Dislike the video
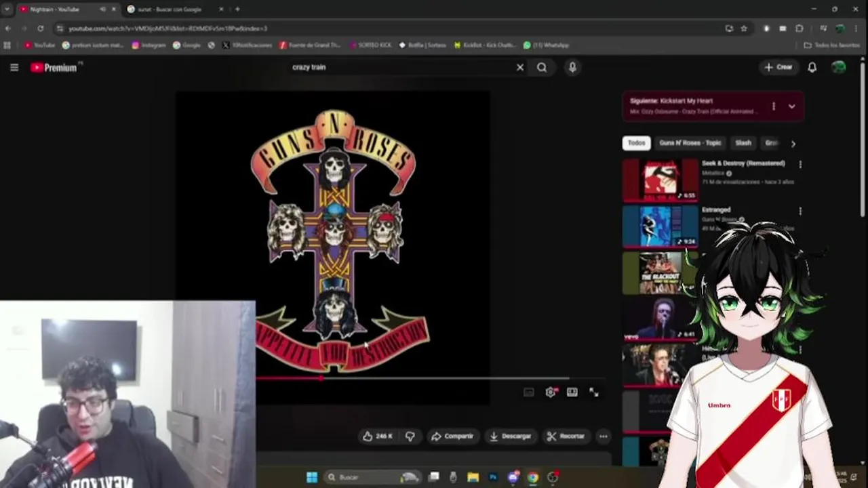Screen dimensions: 868x488 410,436
